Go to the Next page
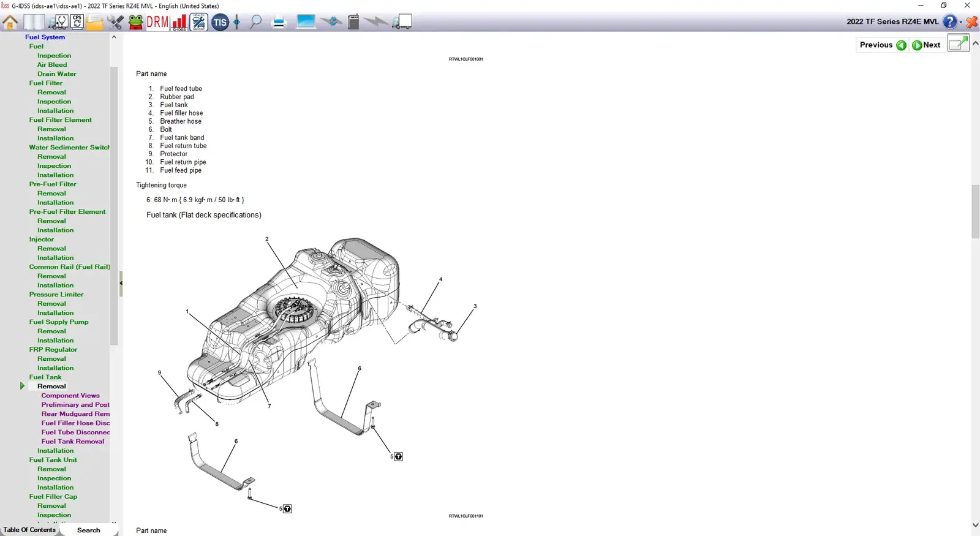This screenshot has width=980, height=536. pyautogui.click(x=926, y=45)
